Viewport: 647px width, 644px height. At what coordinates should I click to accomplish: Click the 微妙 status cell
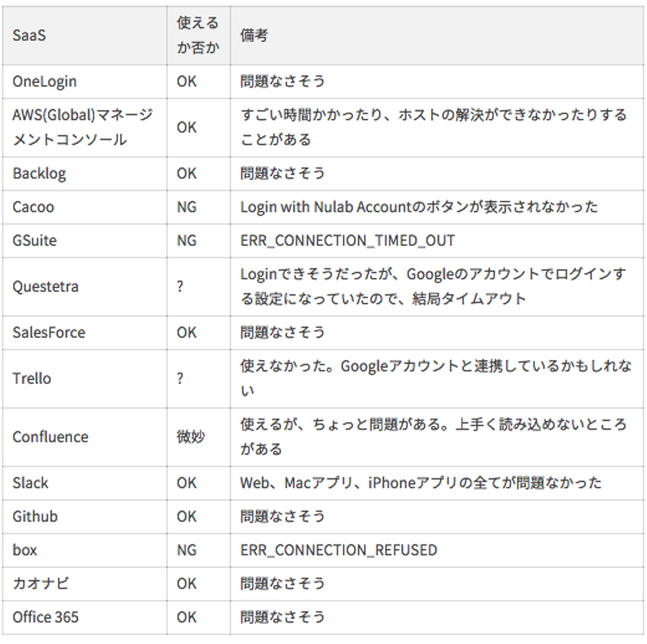tap(191, 437)
